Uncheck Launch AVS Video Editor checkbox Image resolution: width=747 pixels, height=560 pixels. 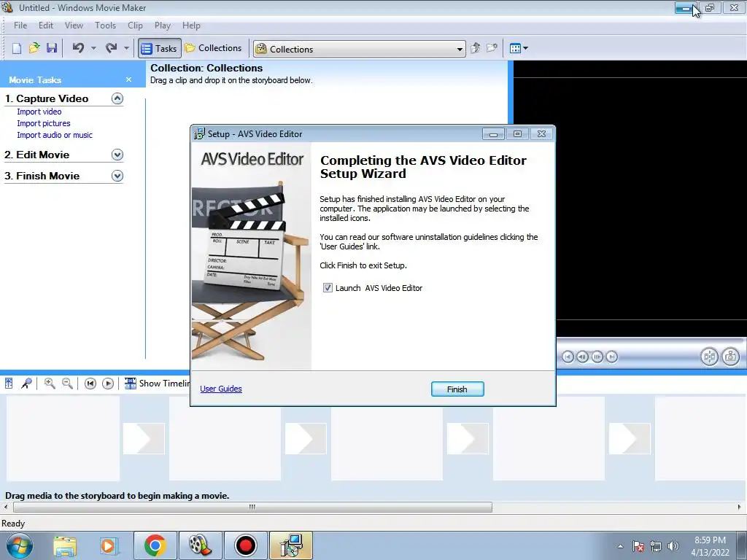[x=328, y=287]
